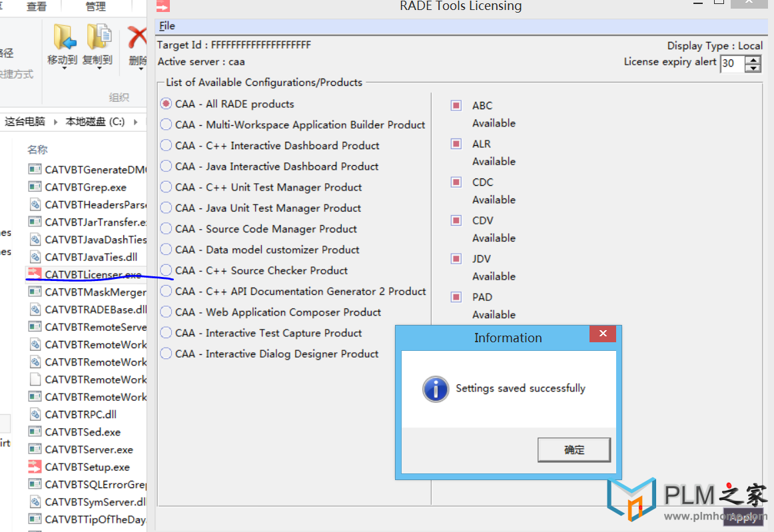Click 这台电脑 in the Explorer address bar
774x532 pixels.
point(25,121)
